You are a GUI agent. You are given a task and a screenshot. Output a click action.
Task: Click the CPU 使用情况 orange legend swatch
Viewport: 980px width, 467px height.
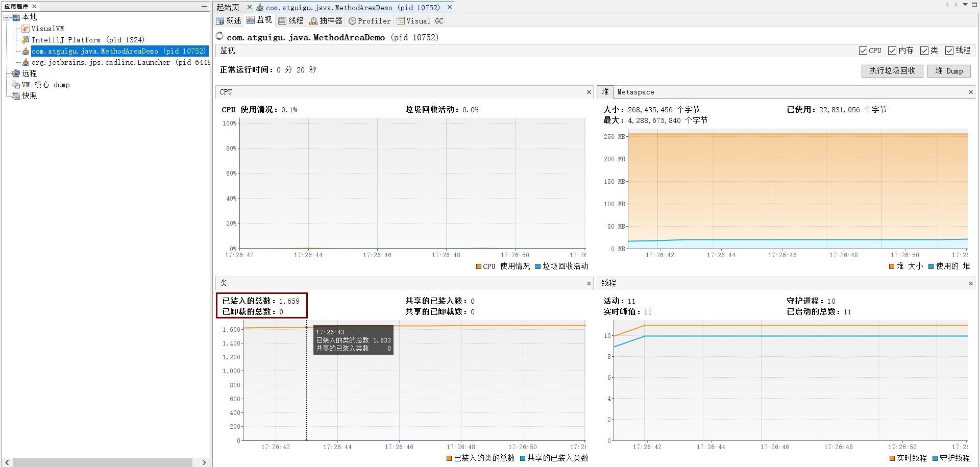pyautogui.click(x=479, y=266)
